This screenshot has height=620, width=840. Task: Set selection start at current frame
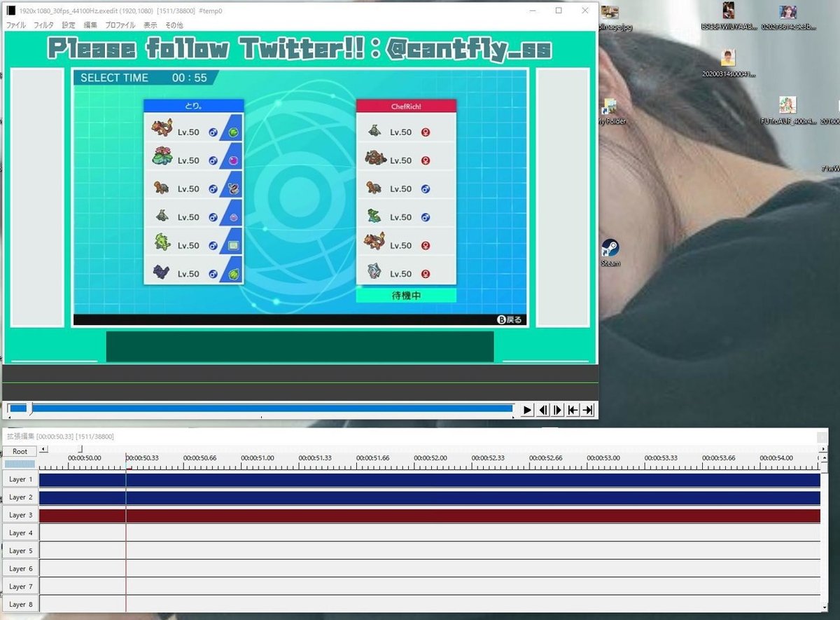click(x=573, y=410)
